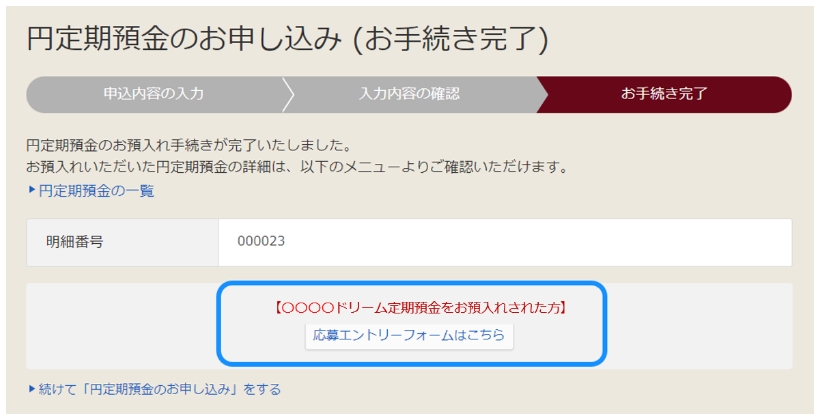Click arrow divider before お手続き完了 step
The height and width of the screenshot is (420, 820).
542,94
